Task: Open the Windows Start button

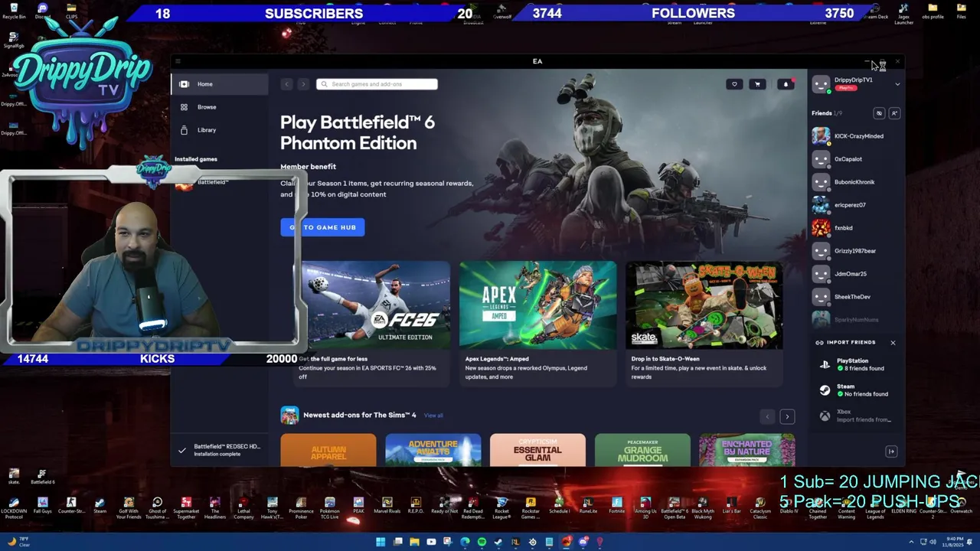Action: [381, 542]
